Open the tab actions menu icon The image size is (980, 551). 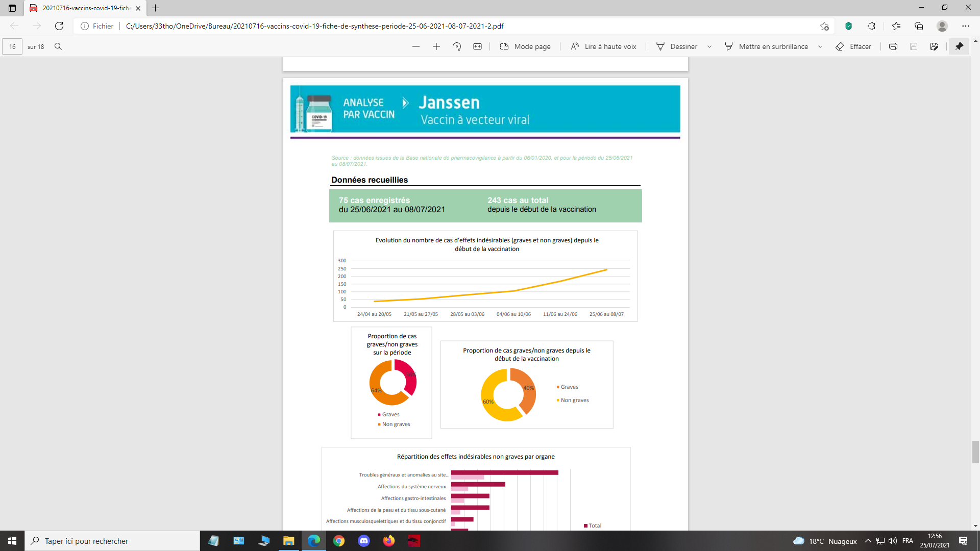pyautogui.click(x=12, y=8)
